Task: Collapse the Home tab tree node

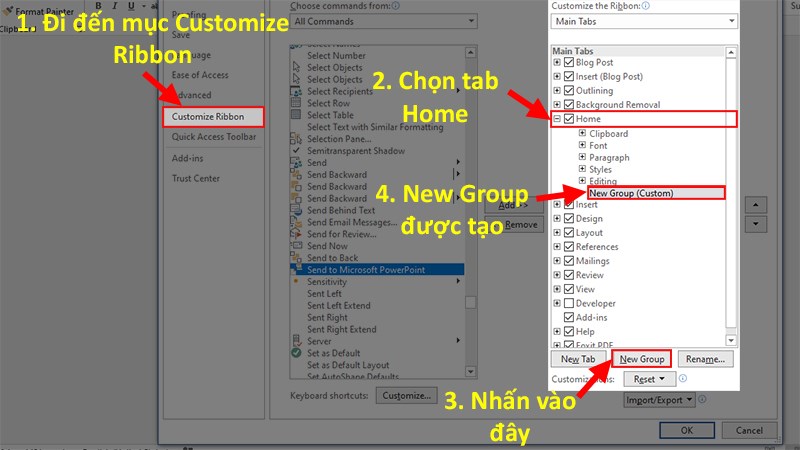Action: (x=557, y=119)
